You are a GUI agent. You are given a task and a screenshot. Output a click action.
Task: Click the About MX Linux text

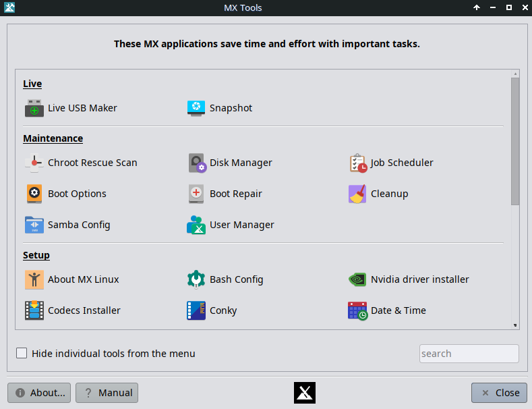[84, 279]
